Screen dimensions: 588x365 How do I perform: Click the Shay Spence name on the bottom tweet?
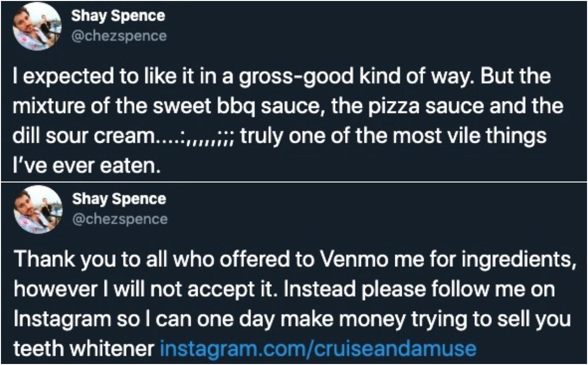(x=119, y=199)
